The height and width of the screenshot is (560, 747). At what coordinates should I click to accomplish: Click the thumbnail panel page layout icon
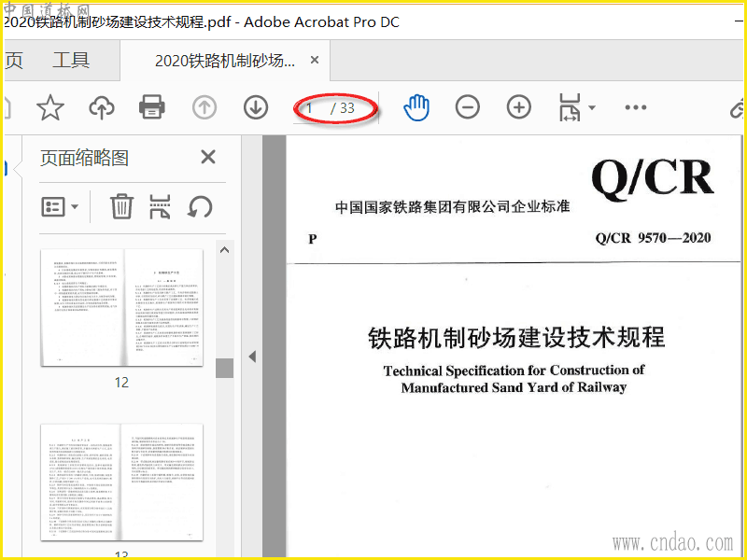point(160,206)
